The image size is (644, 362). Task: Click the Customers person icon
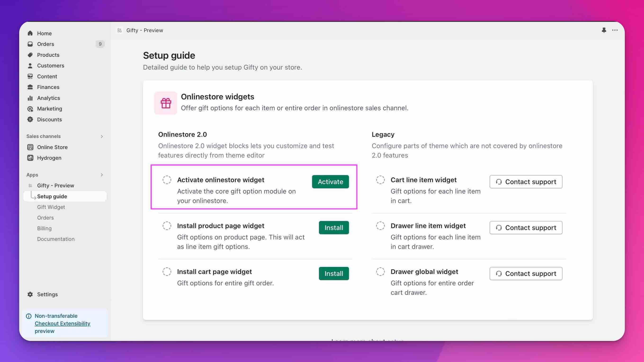coord(30,66)
